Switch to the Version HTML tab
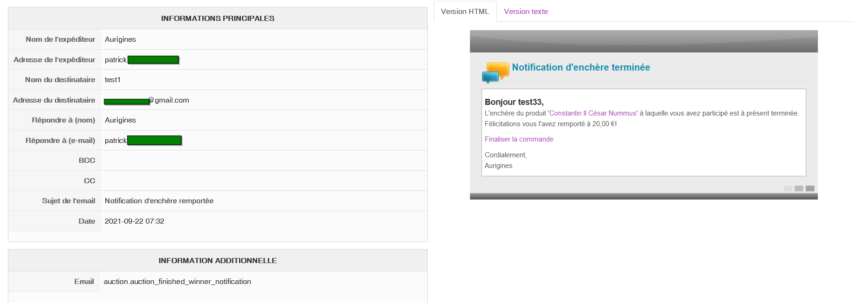868x303 pixels. click(465, 12)
